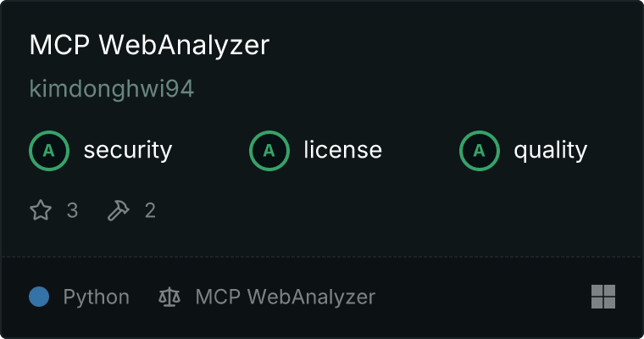
Task: Open MCP WebAnalyzer license text in footer
Action: click(x=286, y=297)
